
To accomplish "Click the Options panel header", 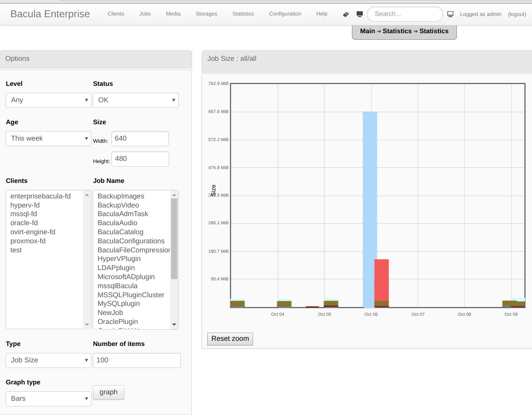I will click(x=95, y=59).
